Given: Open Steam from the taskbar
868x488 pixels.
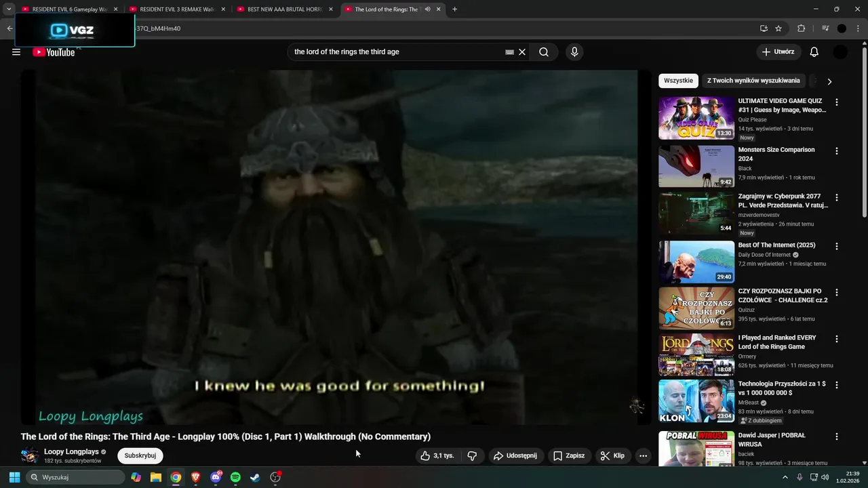Looking at the screenshot, I should (x=255, y=477).
